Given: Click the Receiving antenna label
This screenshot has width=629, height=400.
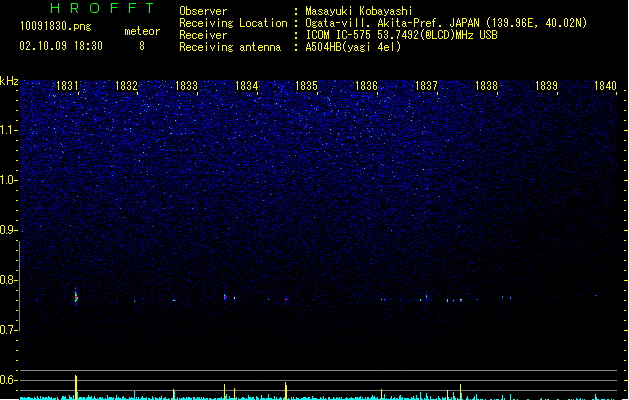Looking at the screenshot, I should pyautogui.click(x=230, y=47).
